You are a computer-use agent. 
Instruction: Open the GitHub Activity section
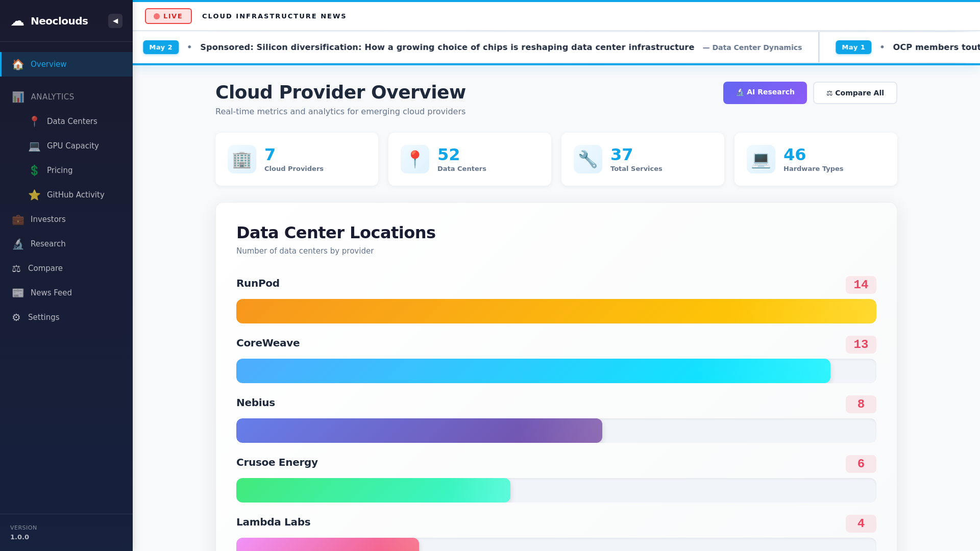pyautogui.click(x=66, y=195)
